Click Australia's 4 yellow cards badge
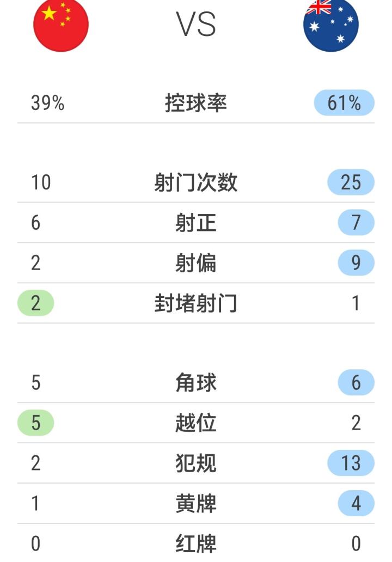Viewport: 392px width, 562px height. coord(356,504)
